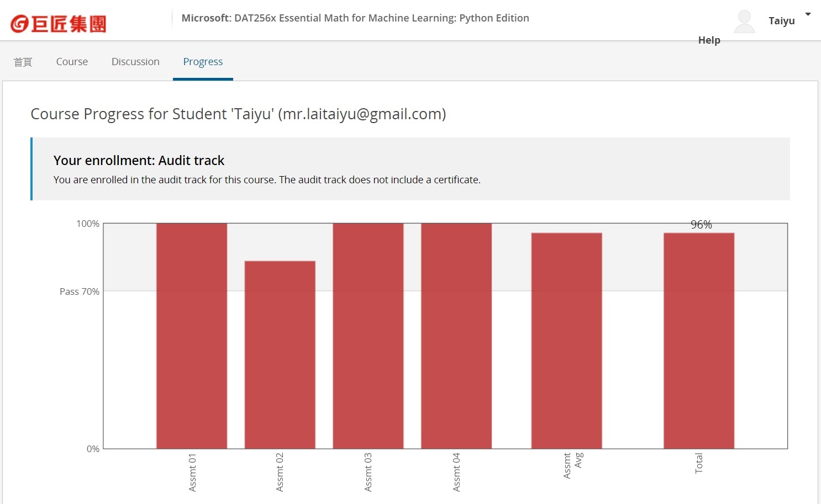Open the Progress tab

(203, 61)
